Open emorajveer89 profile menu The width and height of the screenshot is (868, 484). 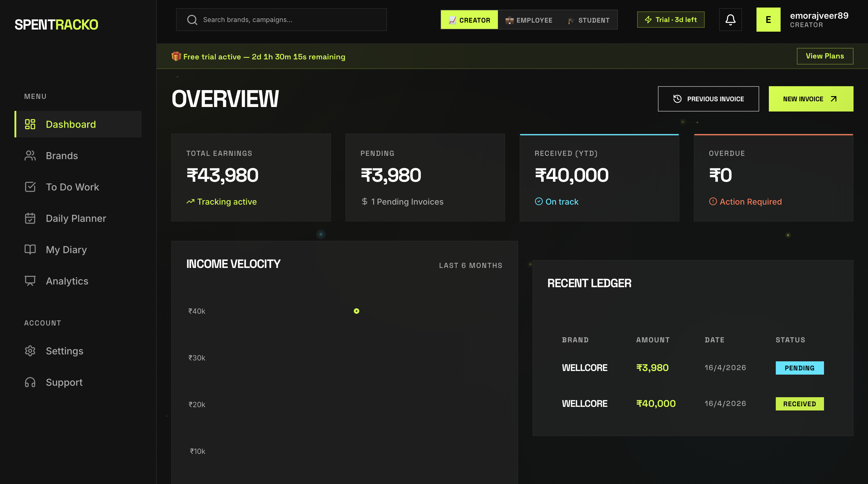click(x=819, y=20)
